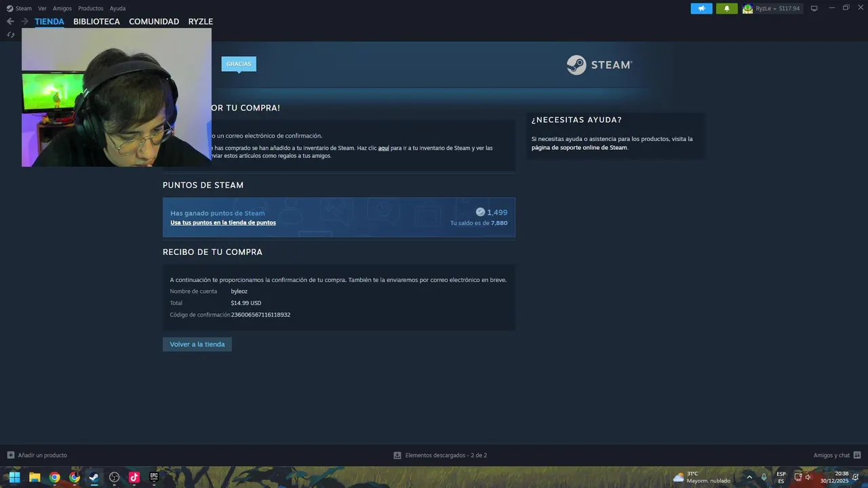Click the Steam taskbar icon

coord(94,477)
